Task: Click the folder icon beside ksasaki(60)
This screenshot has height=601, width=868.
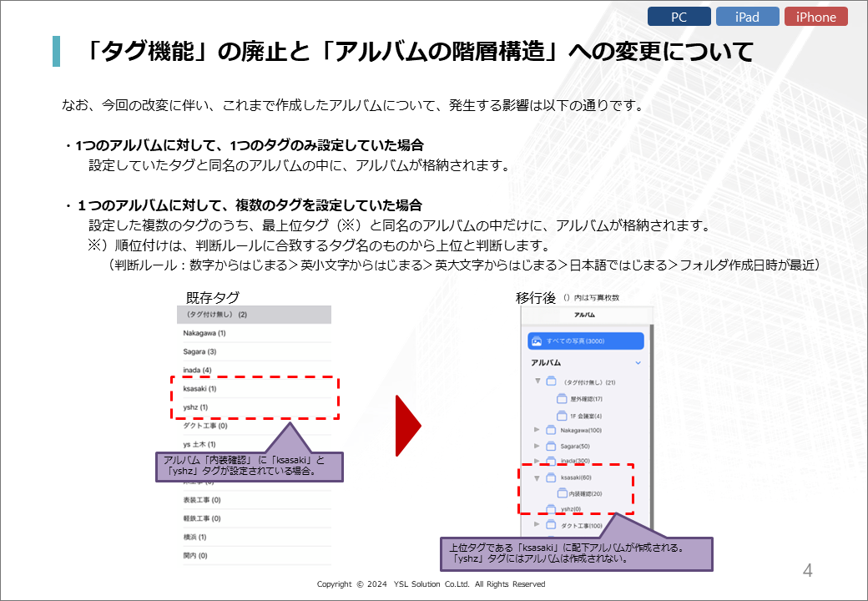Action: [551, 478]
